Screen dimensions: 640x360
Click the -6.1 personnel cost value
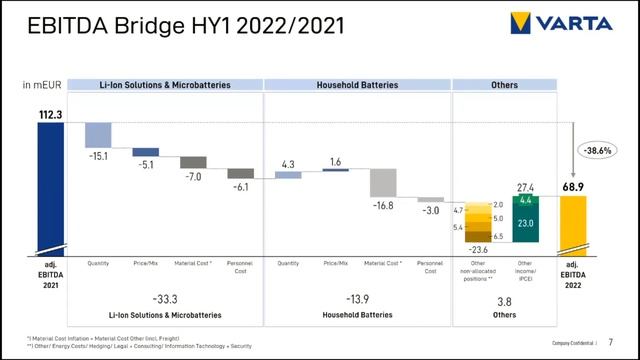pyautogui.click(x=240, y=187)
